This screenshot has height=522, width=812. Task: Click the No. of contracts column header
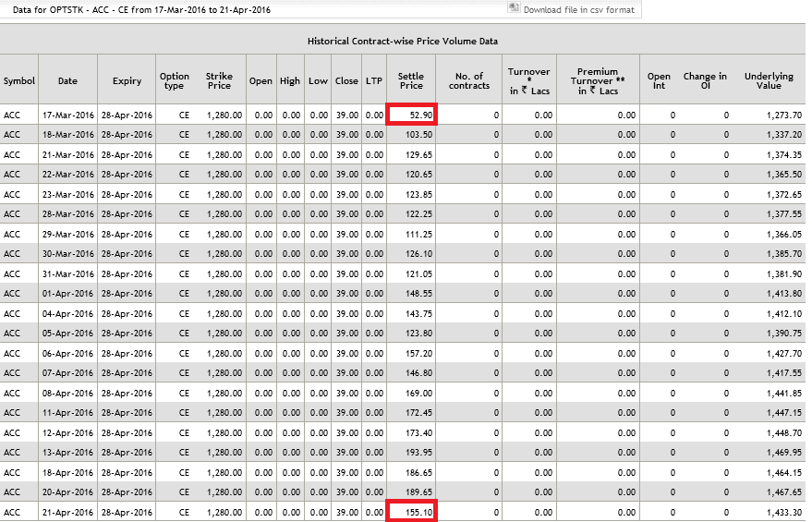469,80
